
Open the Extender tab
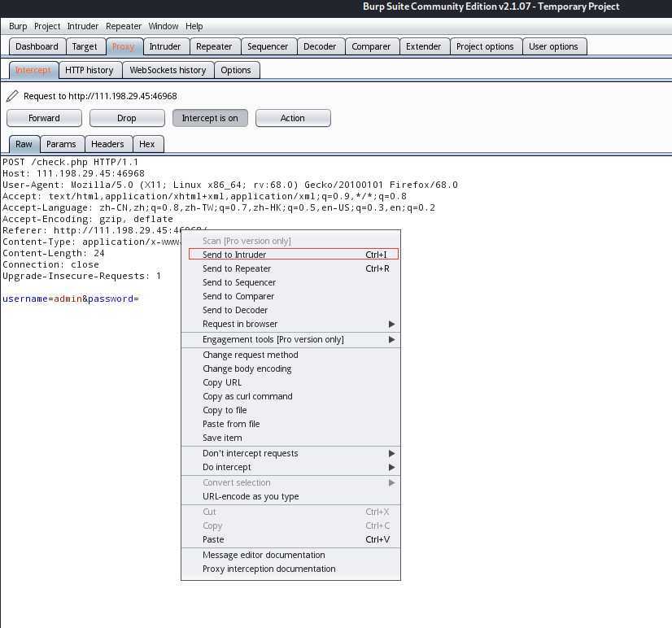423,46
